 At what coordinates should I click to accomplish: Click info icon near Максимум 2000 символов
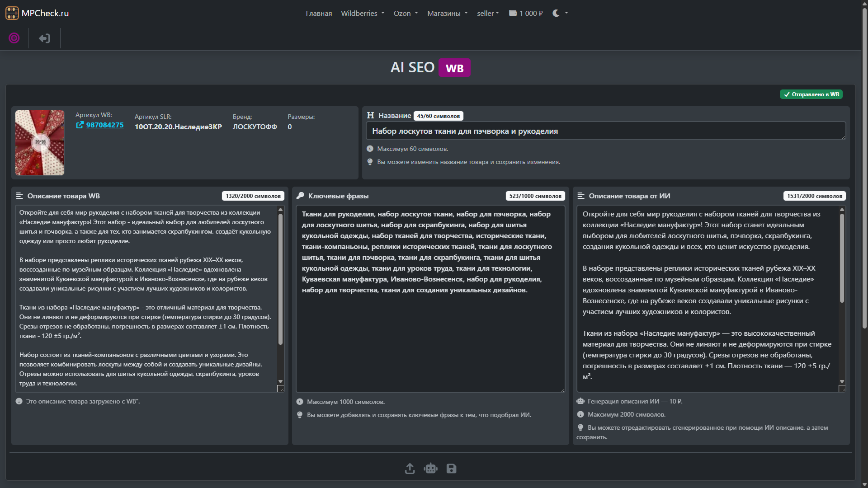click(x=580, y=414)
